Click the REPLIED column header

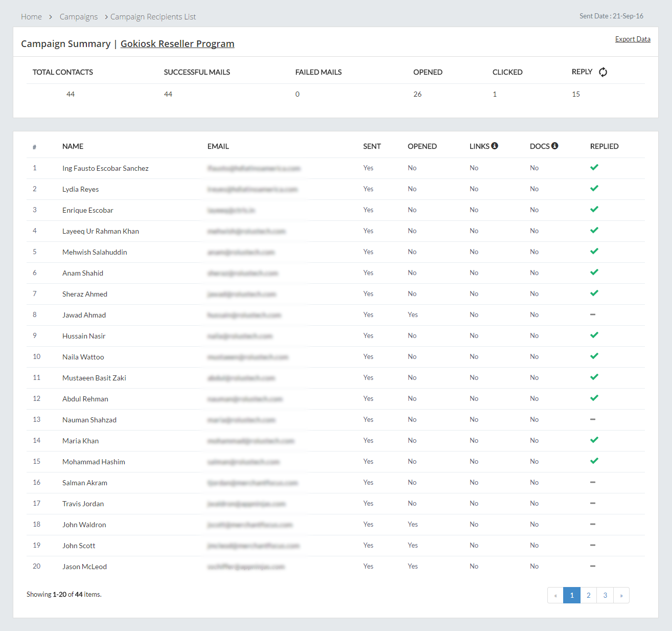click(x=604, y=146)
